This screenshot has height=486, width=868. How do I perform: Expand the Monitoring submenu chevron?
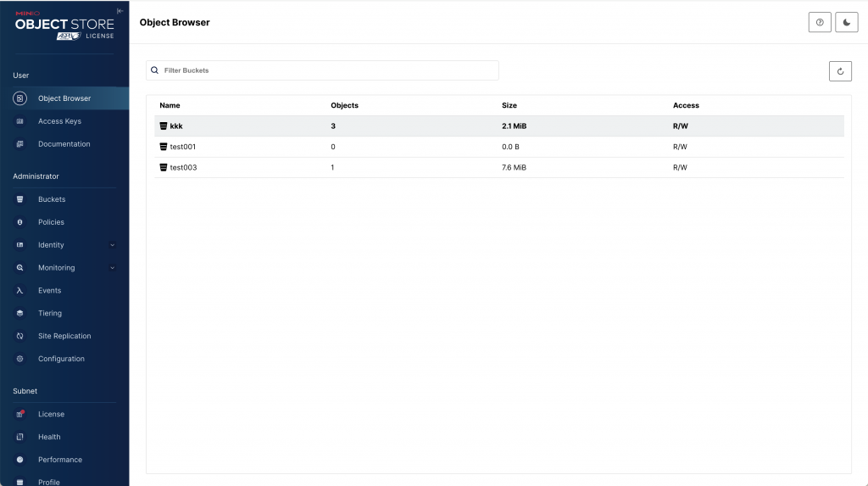(x=113, y=268)
